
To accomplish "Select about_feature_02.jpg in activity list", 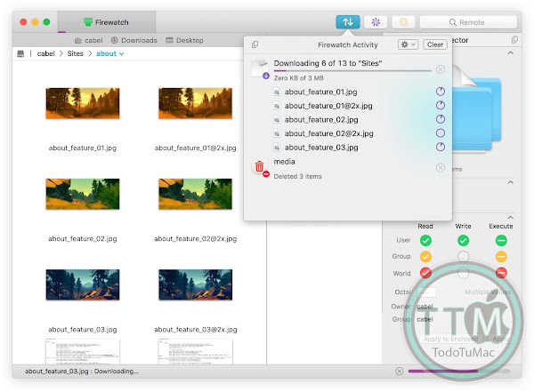I will pos(321,120).
